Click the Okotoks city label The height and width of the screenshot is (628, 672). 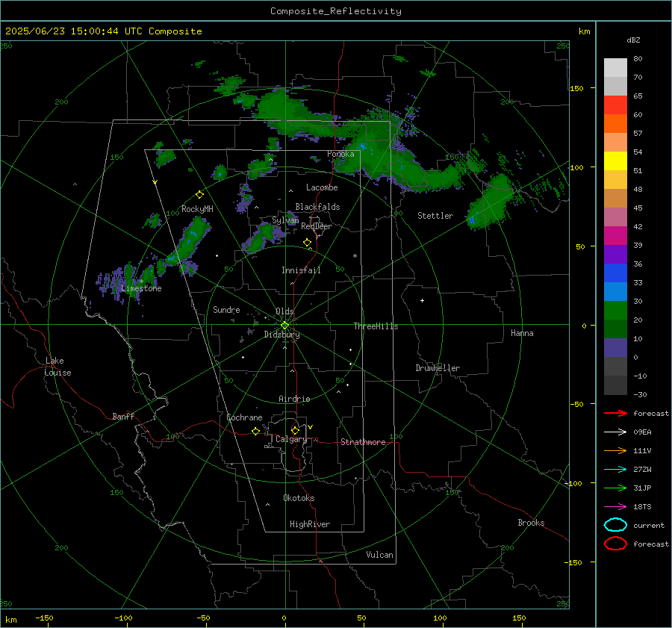pyautogui.click(x=299, y=498)
